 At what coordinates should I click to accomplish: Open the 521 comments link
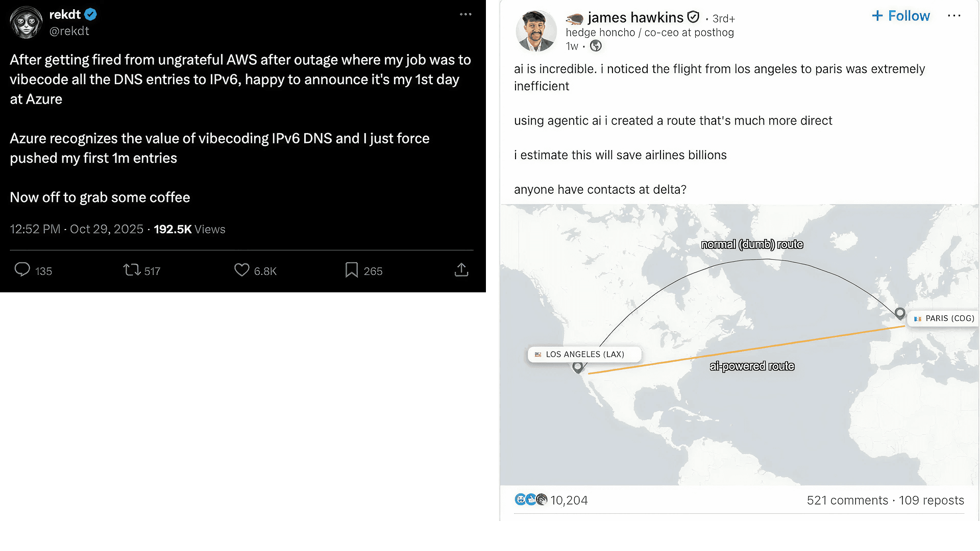point(847,500)
